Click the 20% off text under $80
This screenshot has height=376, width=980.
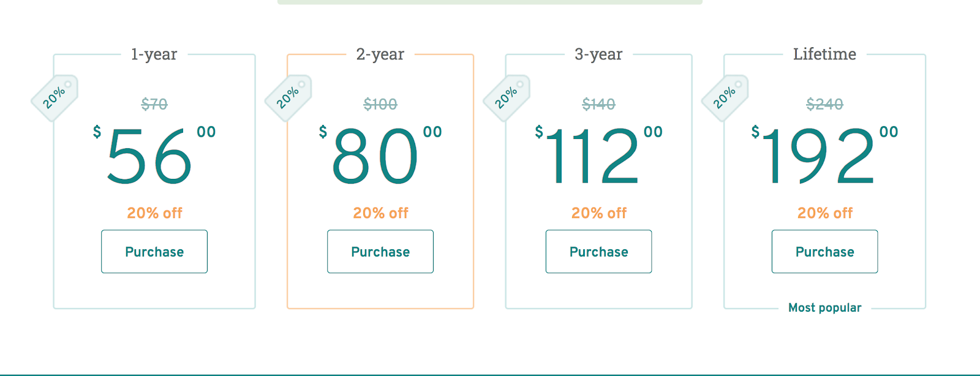[380, 213]
